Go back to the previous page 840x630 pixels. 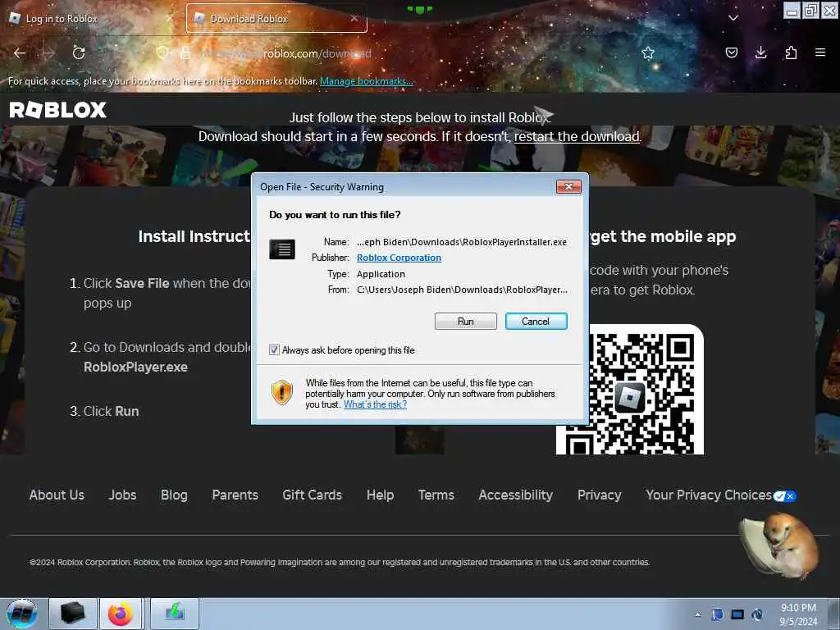pos(20,52)
